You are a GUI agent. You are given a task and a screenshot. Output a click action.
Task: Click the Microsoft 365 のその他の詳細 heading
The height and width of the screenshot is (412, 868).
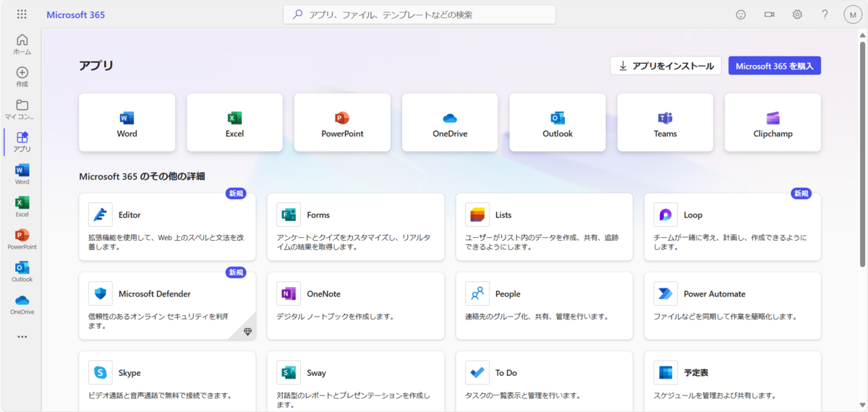(x=142, y=176)
